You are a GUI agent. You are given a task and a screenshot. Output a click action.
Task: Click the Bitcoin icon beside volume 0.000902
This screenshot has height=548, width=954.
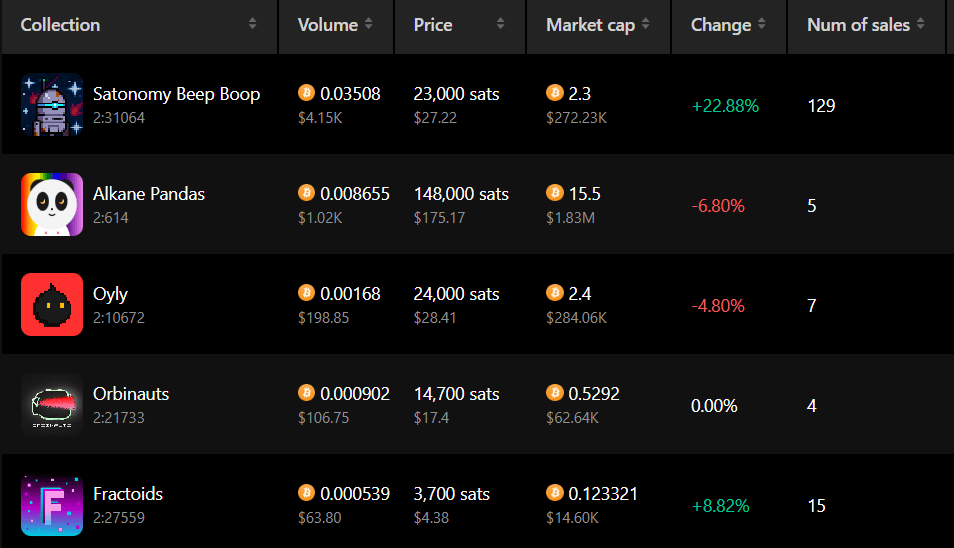(306, 392)
